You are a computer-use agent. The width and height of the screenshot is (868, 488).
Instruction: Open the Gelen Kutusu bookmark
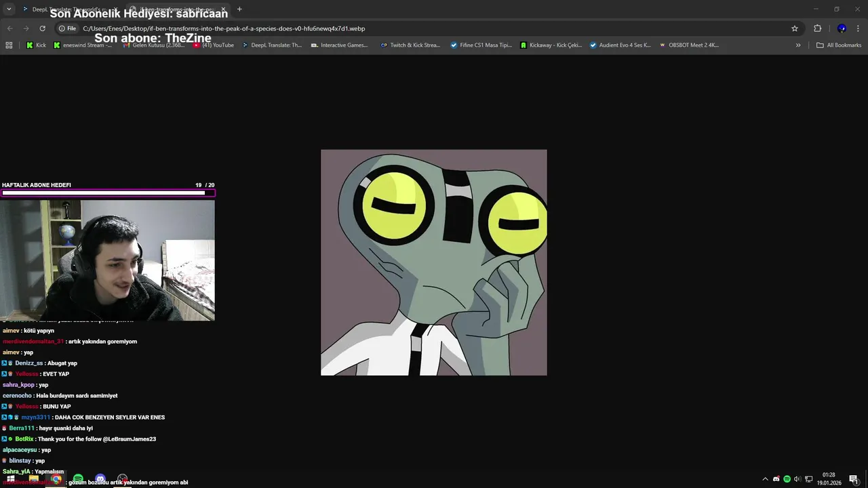pyautogui.click(x=153, y=45)
